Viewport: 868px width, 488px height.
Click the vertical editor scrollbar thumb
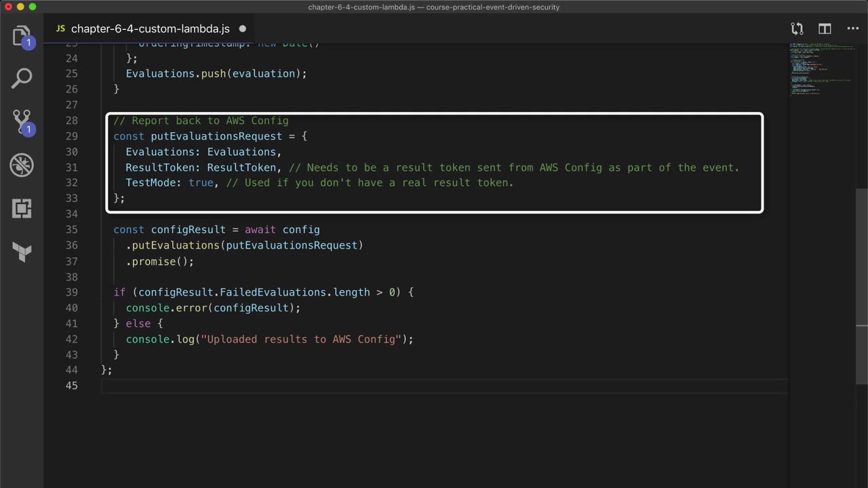click(862, 285)
